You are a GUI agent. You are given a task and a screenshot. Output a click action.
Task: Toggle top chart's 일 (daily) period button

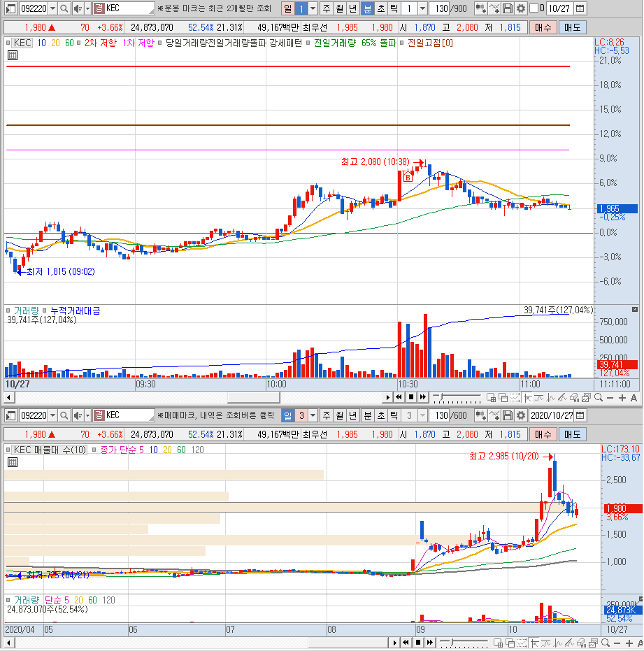tap(288, 8)
